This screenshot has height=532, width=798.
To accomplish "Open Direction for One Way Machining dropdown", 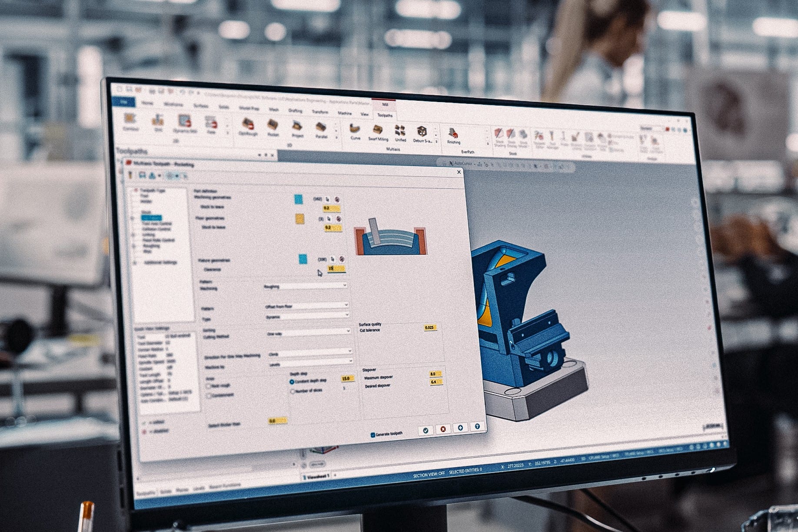I will pos(310,353).
